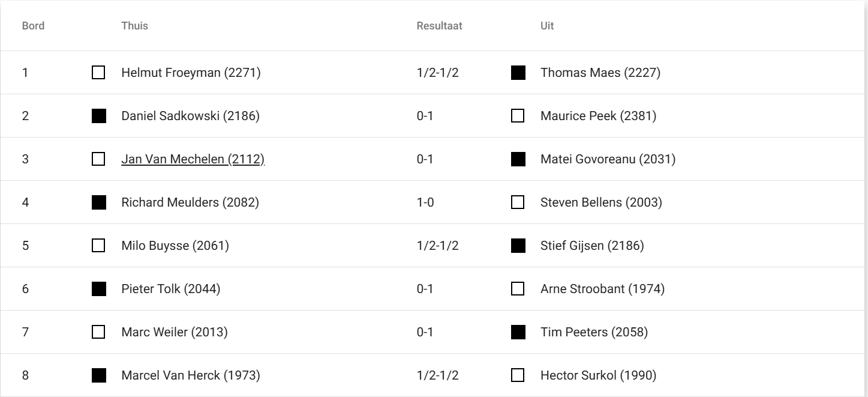Image resolution: width=868 pixels, height=397 pixels.
Task: Click the Thuis column header
Action: tap(134, 26)
